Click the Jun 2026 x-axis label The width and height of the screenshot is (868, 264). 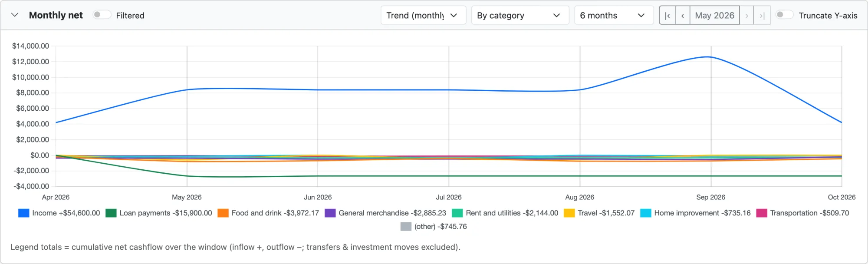[x=318, y=197]
